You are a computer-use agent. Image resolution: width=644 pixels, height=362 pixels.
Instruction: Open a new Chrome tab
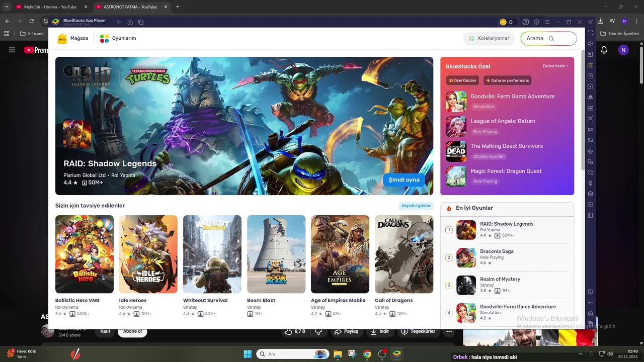(x=178, y=7)
